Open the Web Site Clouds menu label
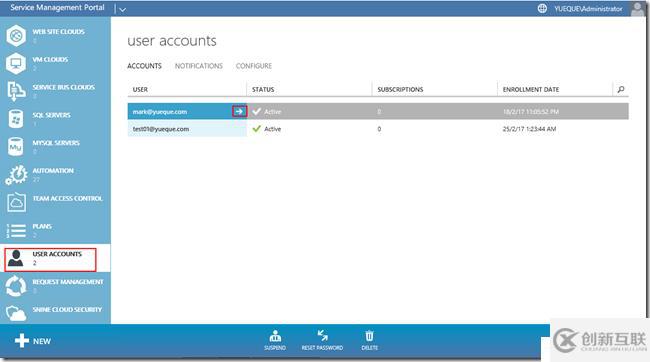Viewport: 650px width, 362px height. click(58, 32)
